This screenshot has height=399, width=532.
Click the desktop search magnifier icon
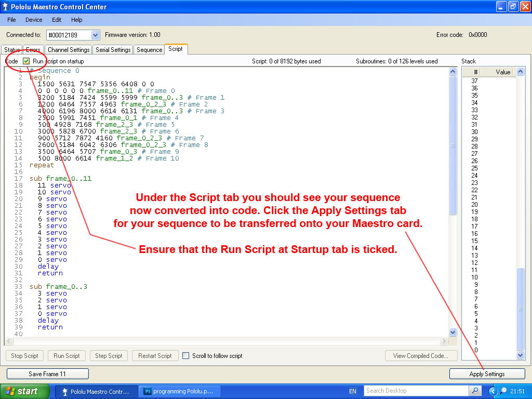475,391
